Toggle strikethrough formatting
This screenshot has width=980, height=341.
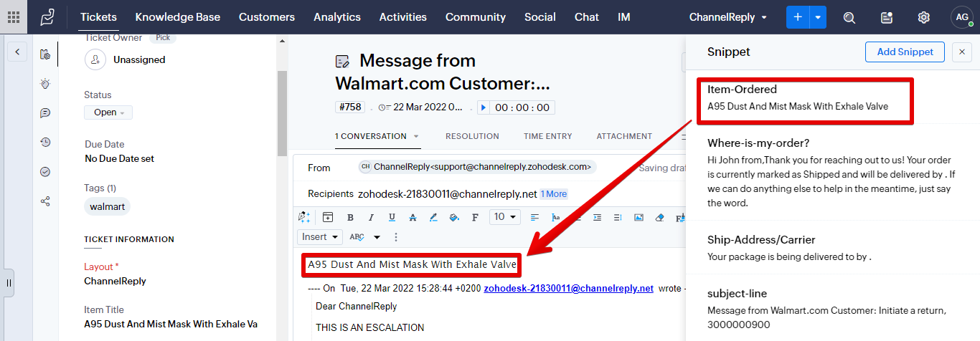(x=413, y=217)
